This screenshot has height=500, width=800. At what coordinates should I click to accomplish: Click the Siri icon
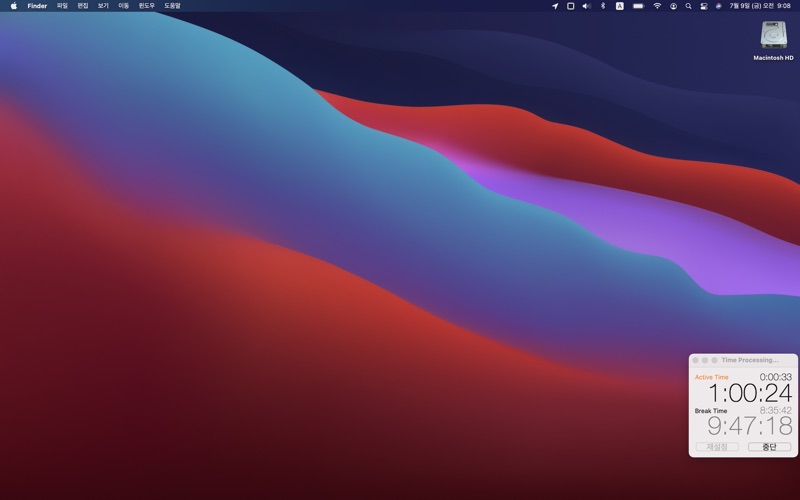point(718,6)
